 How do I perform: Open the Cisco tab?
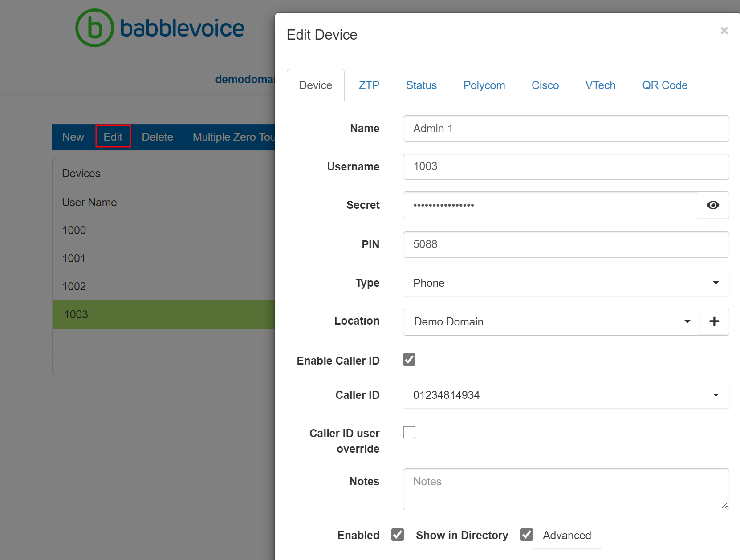pyautogui.click(x=545, y=85)
